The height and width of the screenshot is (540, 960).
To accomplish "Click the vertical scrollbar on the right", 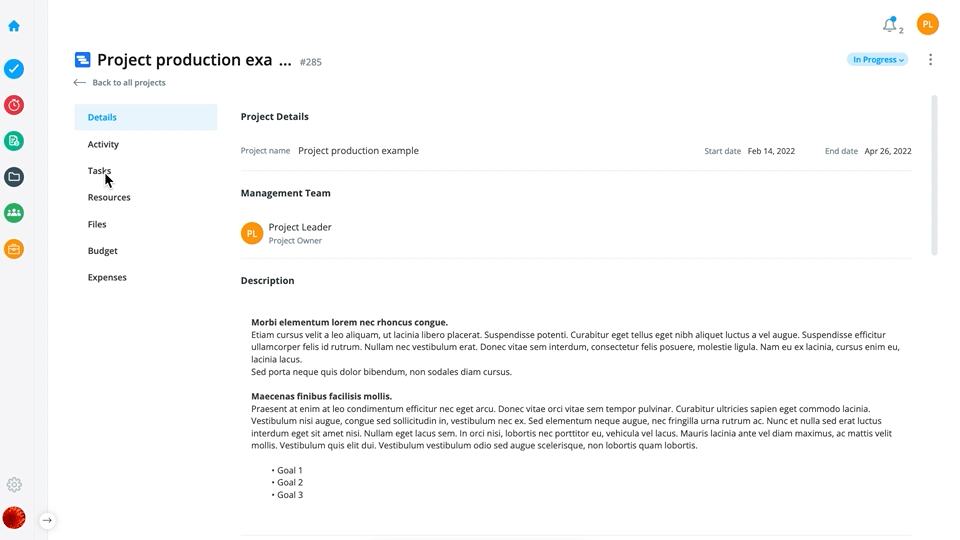I will coord(934,175).
